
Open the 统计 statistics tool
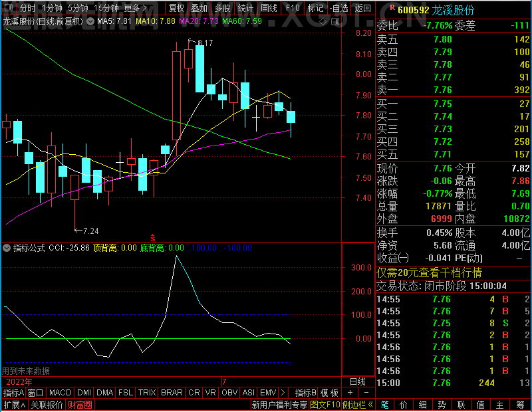point(245,8)
